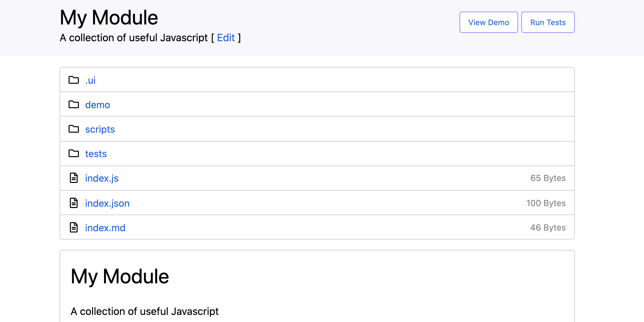Click the 100 Bytes size label
Screen dimensions: 644x322
click(546, 203)
